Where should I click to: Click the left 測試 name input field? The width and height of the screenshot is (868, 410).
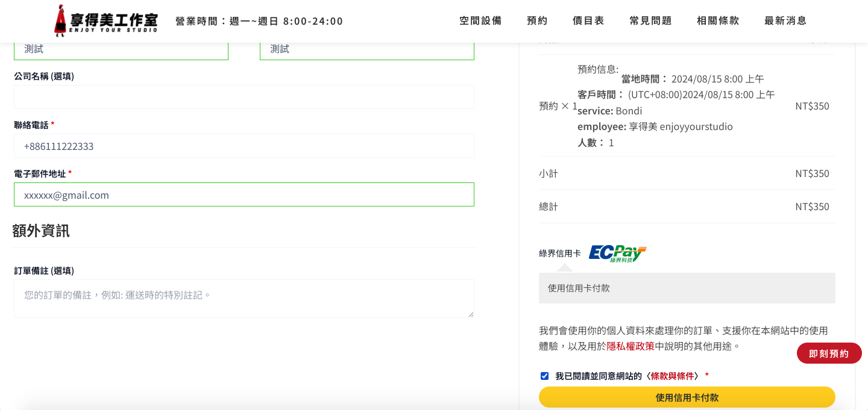point(121,50)
